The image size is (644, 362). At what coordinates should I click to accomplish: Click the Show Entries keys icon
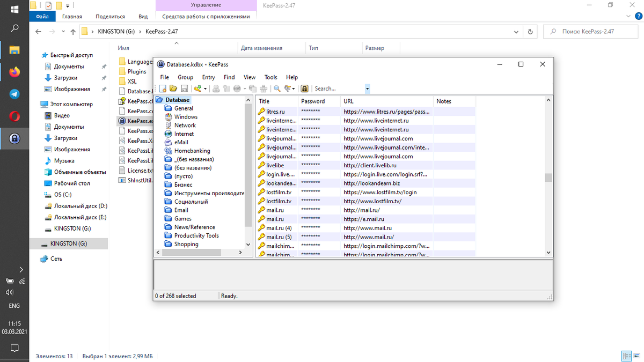pos(288,88)
